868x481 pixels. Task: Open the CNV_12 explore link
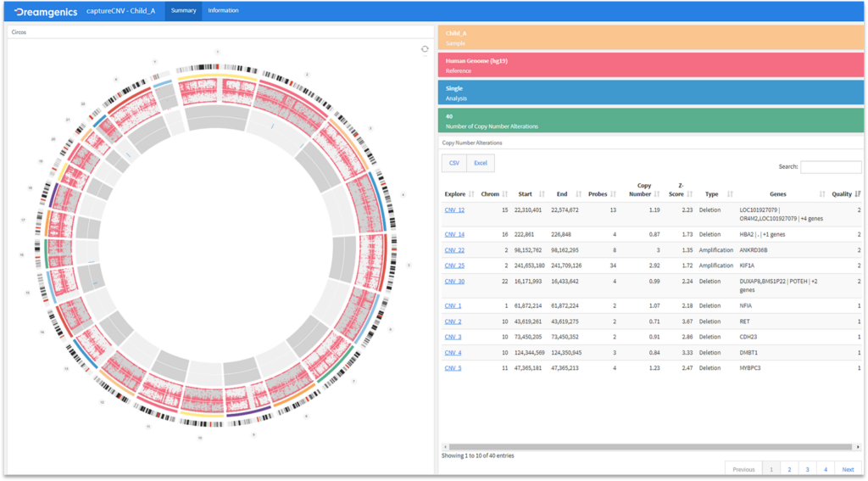coord(454,210)
